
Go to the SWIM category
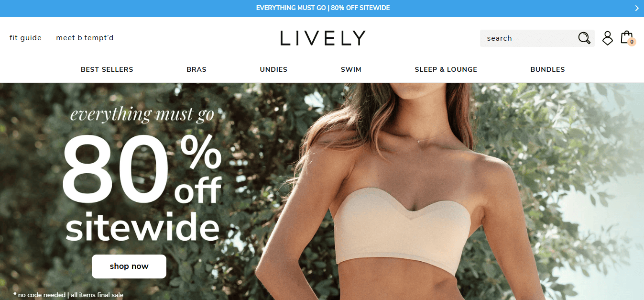tap(351, 69)
